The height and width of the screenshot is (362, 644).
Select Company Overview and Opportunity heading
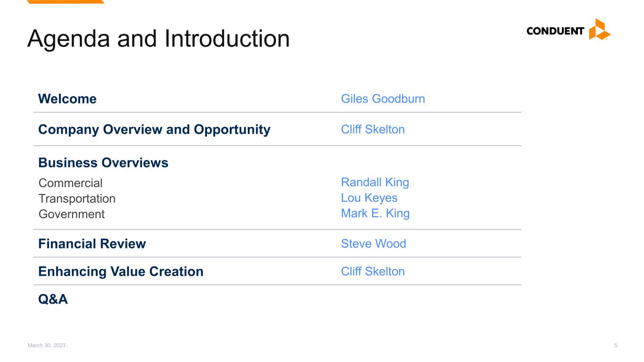154,130
